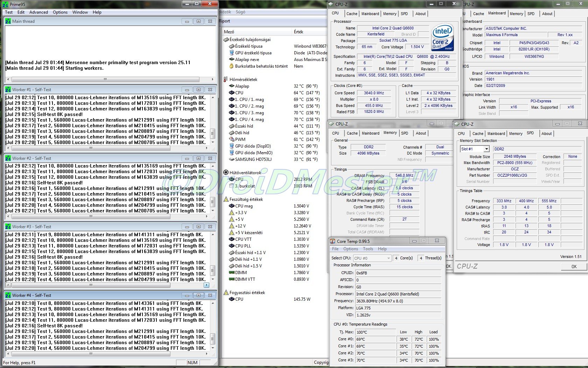Select the Burkolatba behatolás shield icon
Screen dimensions: 588x368
pyautogui.click(x=231, y=66)
